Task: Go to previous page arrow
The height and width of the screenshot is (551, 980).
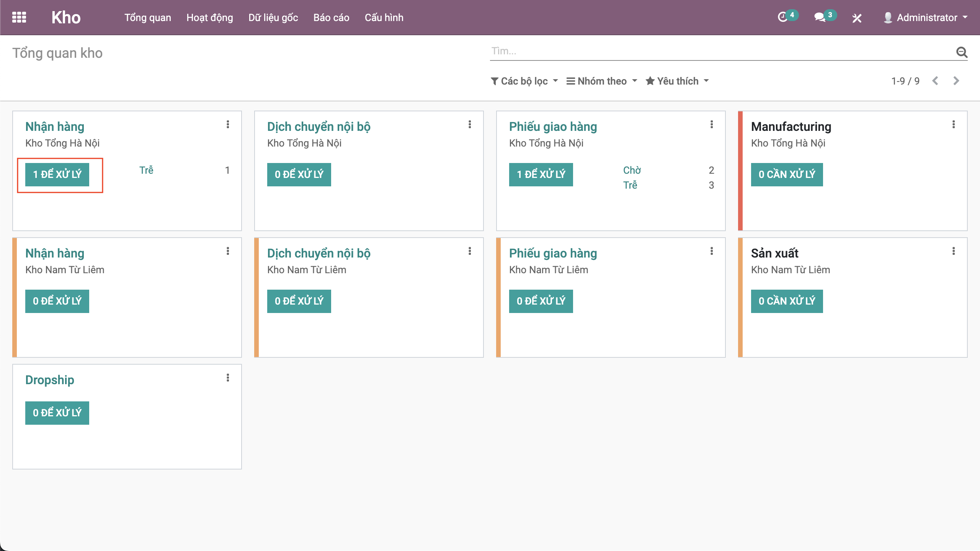Action: 935,81
